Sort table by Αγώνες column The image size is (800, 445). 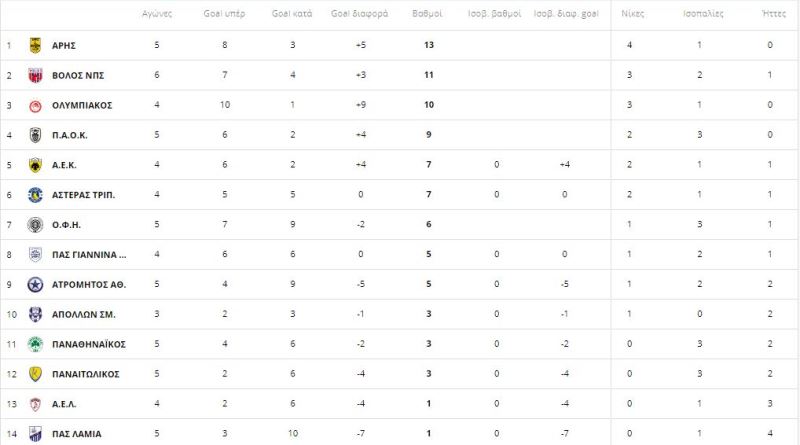pos(157,14)
